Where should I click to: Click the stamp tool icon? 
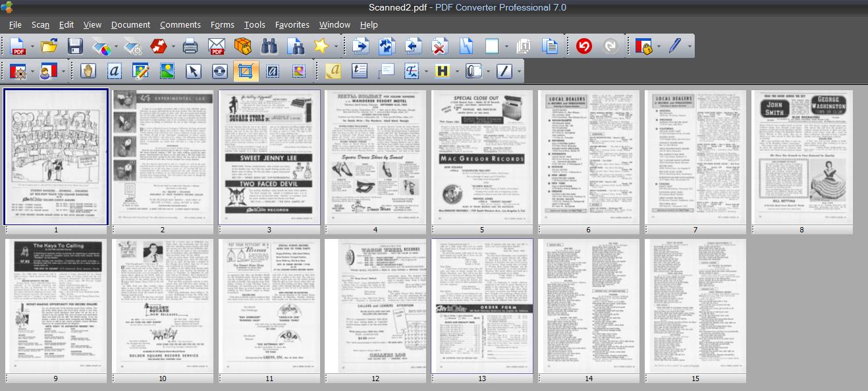click(18, 70)
